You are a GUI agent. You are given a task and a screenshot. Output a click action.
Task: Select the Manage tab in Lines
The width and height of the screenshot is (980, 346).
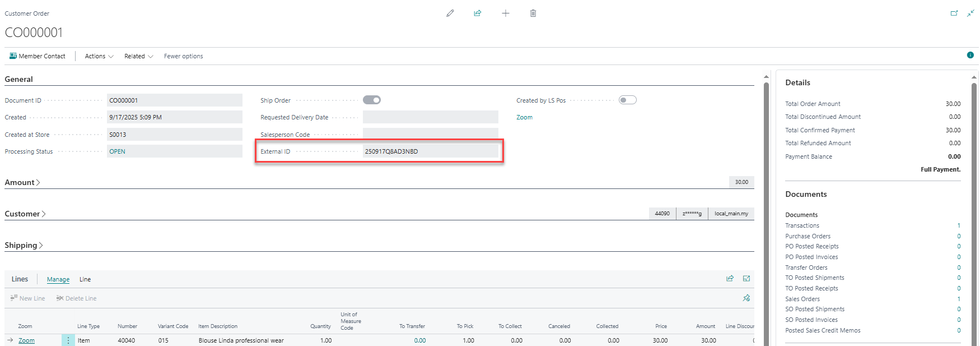pos(58,279)
